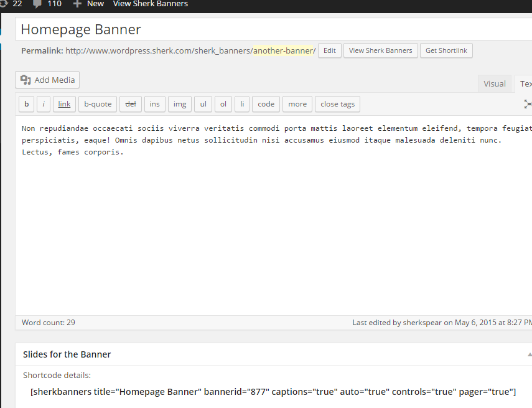Insert blockquote with b-quote button
Viewport: 532px width, 408px height.
tap(98, 104)
